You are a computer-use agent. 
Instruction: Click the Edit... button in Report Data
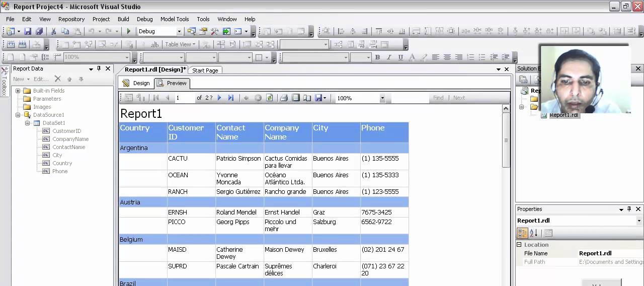(41, 79)
